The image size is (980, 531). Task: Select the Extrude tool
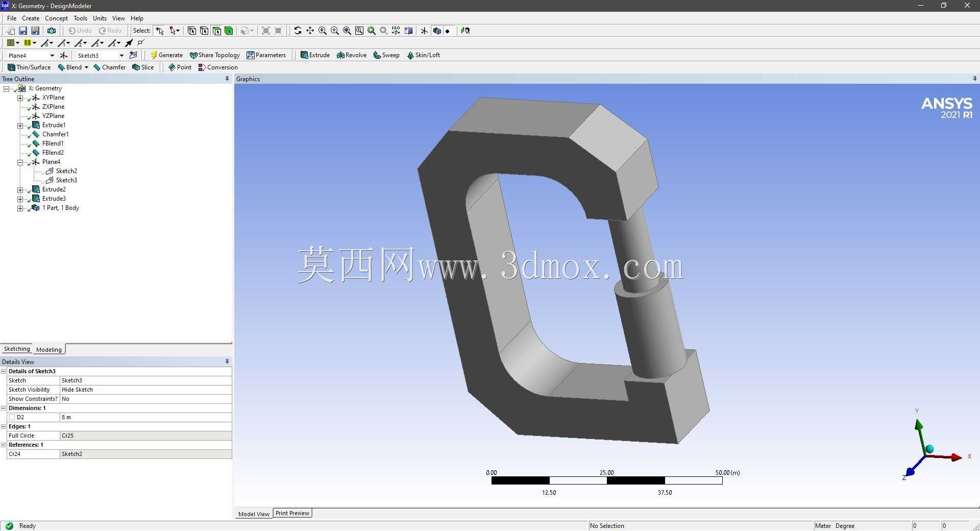coord(315,55)
